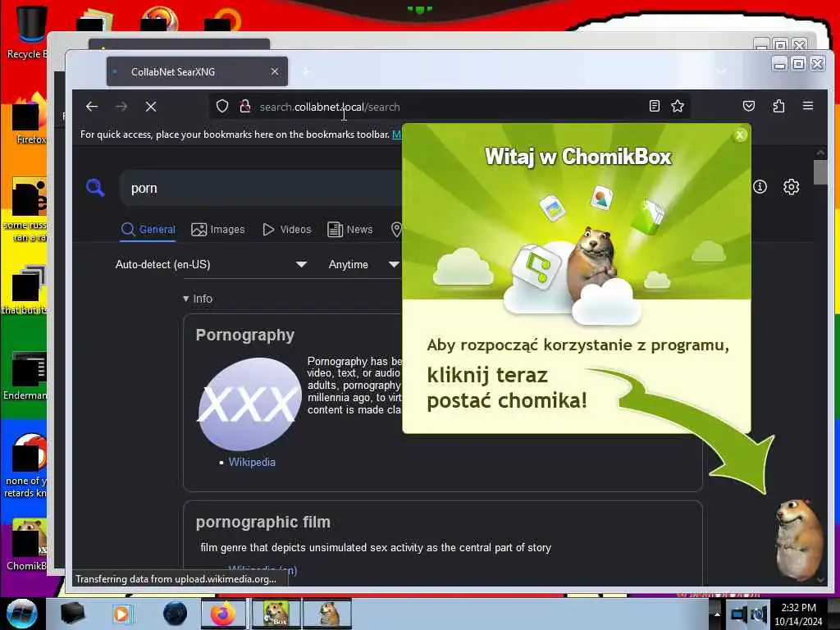Show hidden tray icons arrow

717,614
